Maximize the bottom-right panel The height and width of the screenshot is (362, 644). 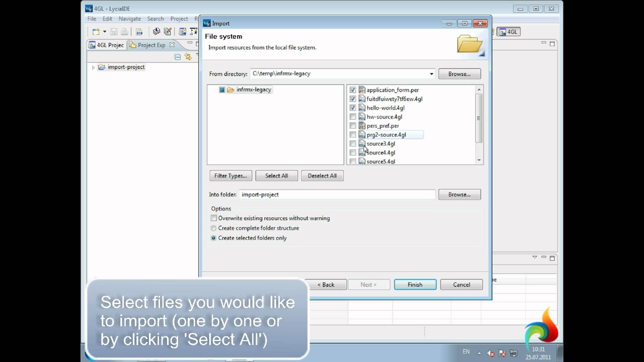[x=552, y=258]
